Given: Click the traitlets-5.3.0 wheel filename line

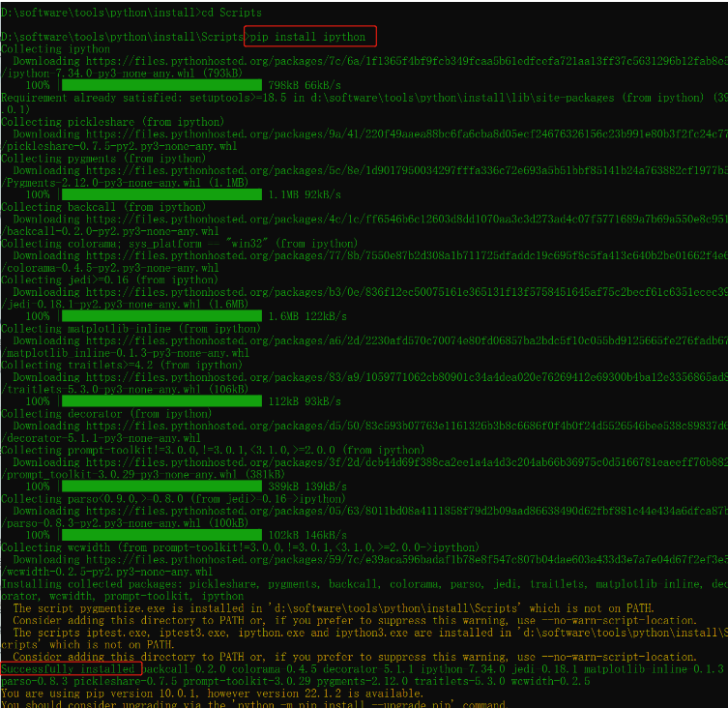Looking at the screenshot, I should (125, 390).
